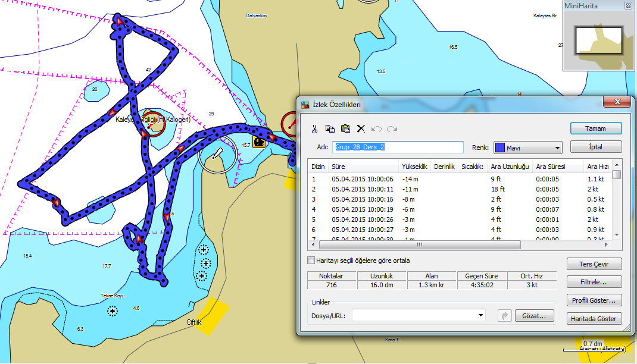
Task: Click the Undo arrow icon
Action: point(376,129)
